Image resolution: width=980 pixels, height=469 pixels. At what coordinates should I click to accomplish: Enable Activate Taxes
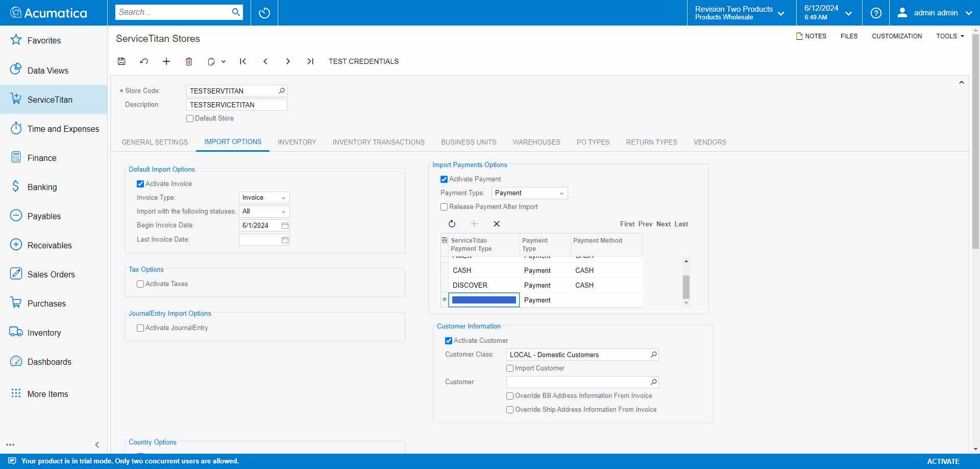(x=140, y=284)
